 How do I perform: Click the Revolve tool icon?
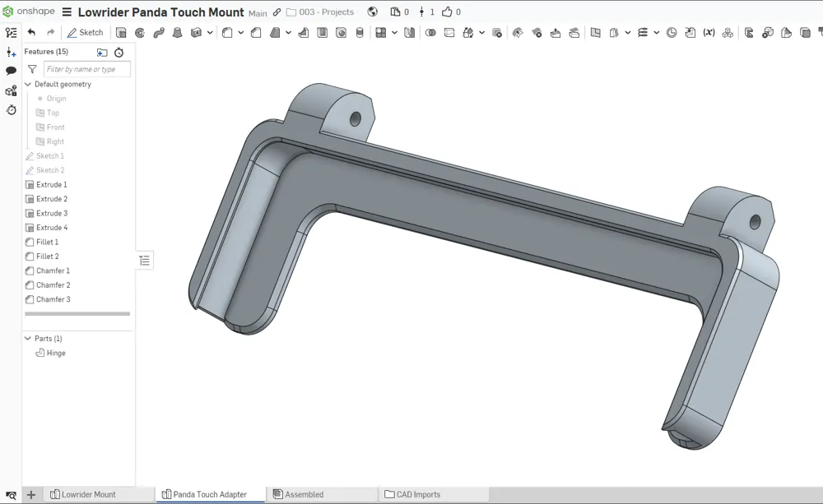coord(140,33)
